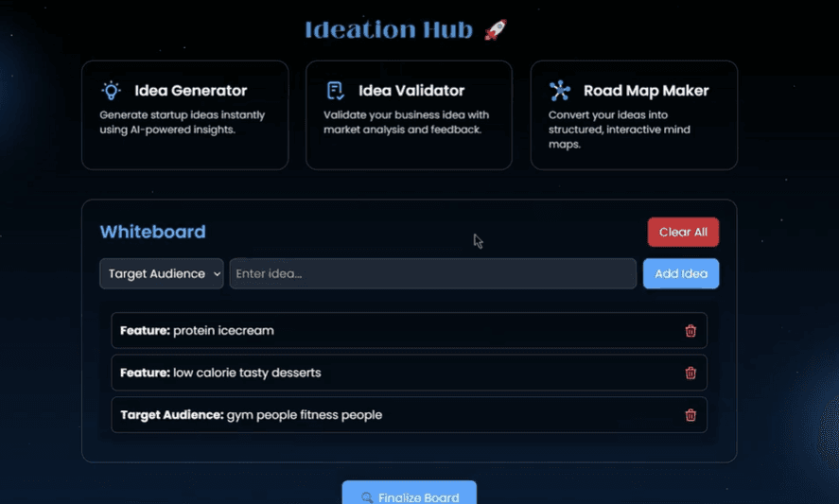
Task: Open the Idea Generator card
Action: 184,115
